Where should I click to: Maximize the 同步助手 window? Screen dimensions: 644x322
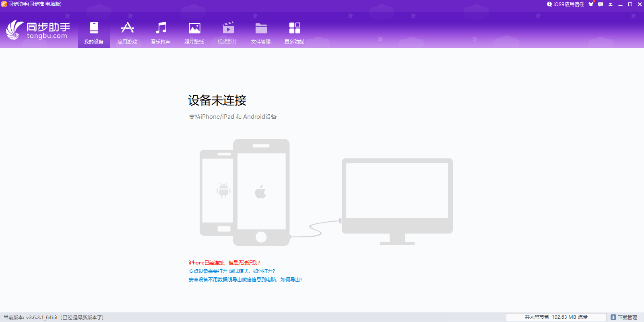tap(630, 4)
